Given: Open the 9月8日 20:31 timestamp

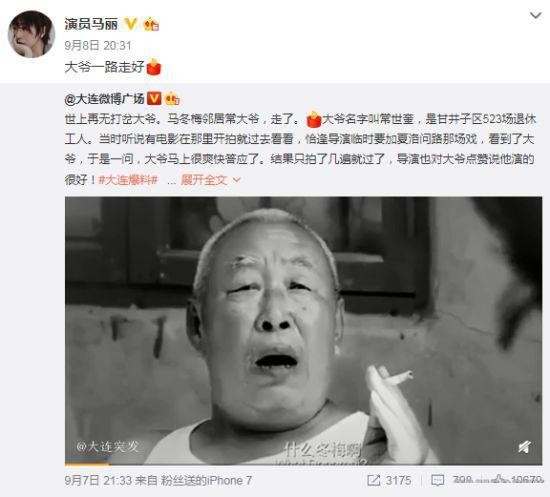Looking at the screenshot, I should point(98,46).
